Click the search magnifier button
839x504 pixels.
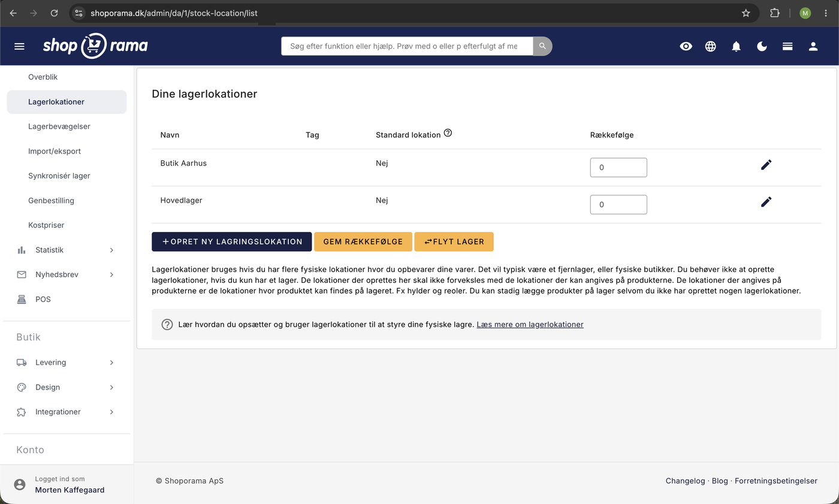point(542,46)
